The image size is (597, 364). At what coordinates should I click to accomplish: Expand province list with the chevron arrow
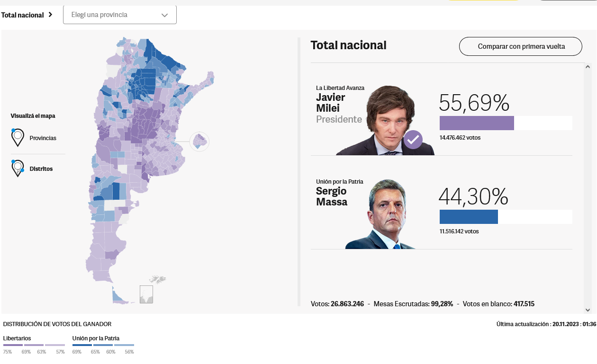[164, 15]
